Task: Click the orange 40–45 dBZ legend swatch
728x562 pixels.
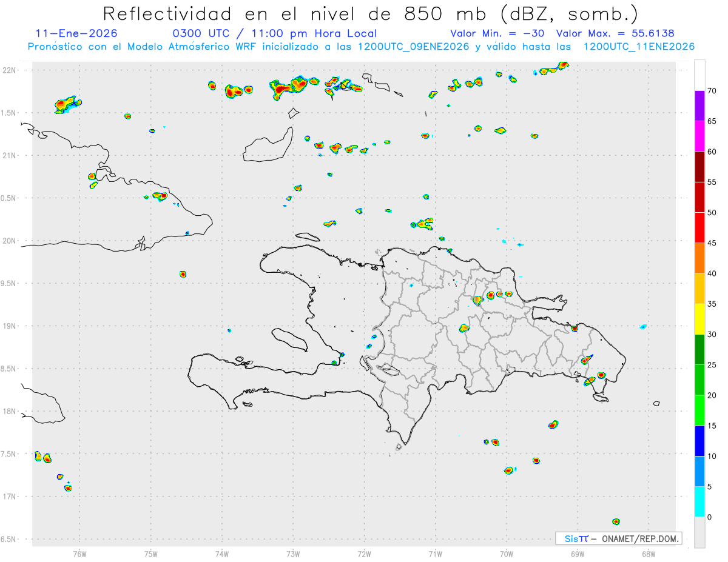Action: click(699, 258)
